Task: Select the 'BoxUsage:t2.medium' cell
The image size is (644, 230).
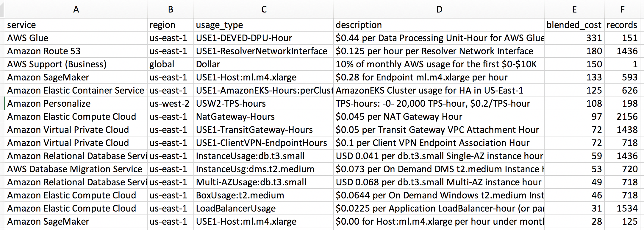Action: [x=264, y=195]
